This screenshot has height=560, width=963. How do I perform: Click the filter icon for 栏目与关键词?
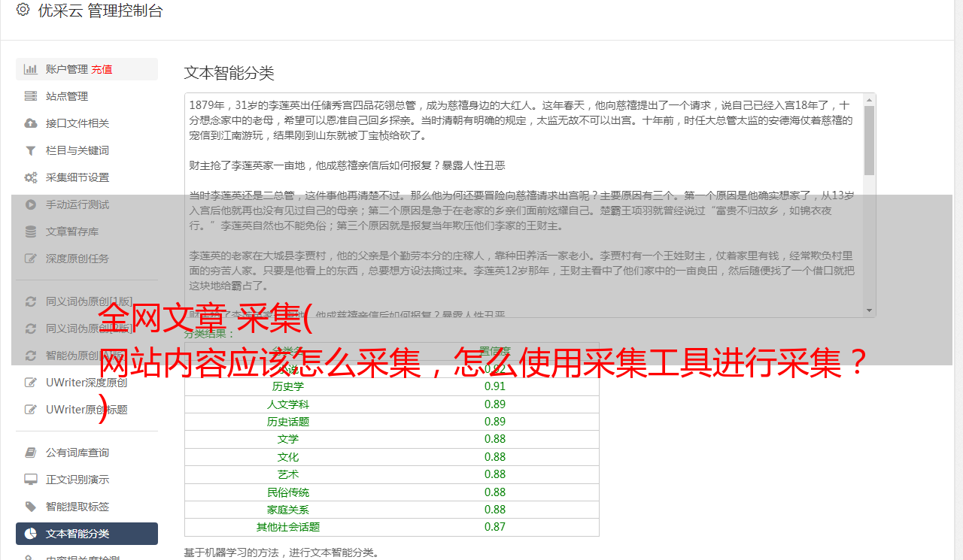(31, 150)
